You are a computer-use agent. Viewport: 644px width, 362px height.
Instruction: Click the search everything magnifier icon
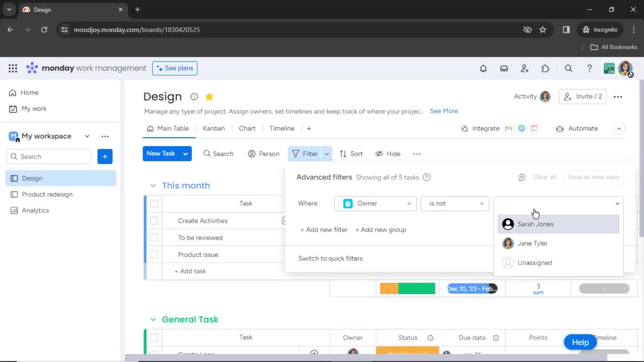point(569,68)
